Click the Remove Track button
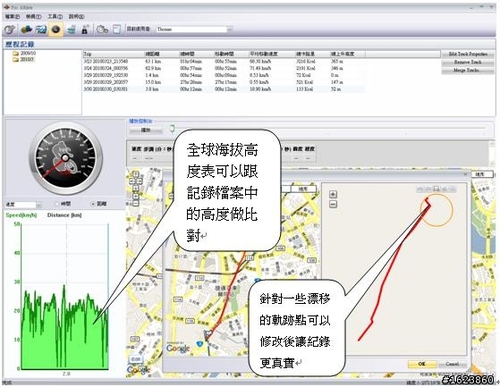This screenshot has width=500, height=387. click(x=468, y=62)
